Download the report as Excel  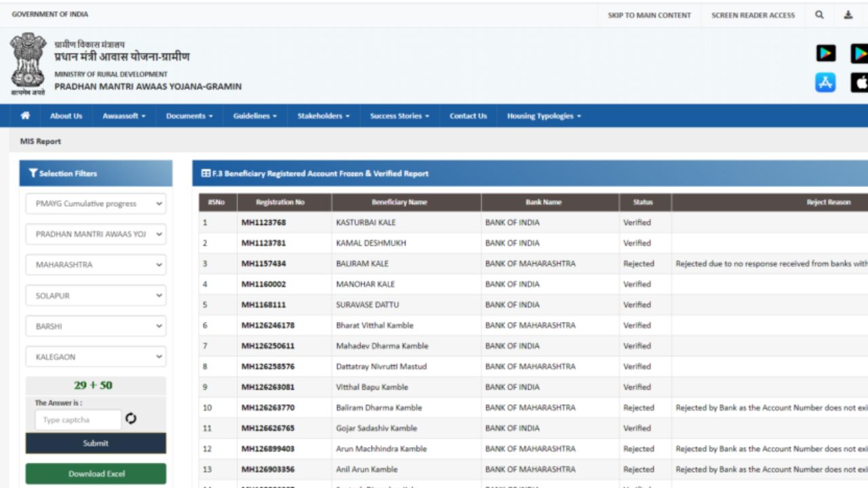[95, 473]
